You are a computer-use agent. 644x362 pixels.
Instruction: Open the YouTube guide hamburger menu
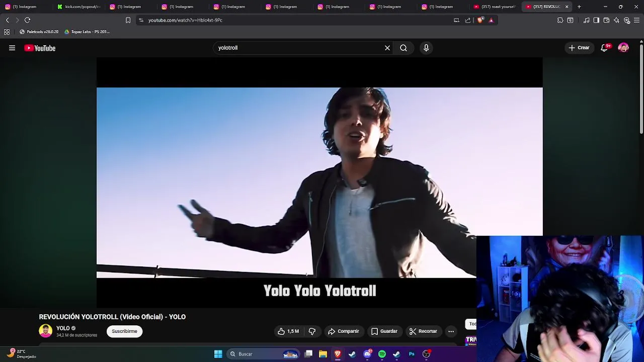click(12, 48)
